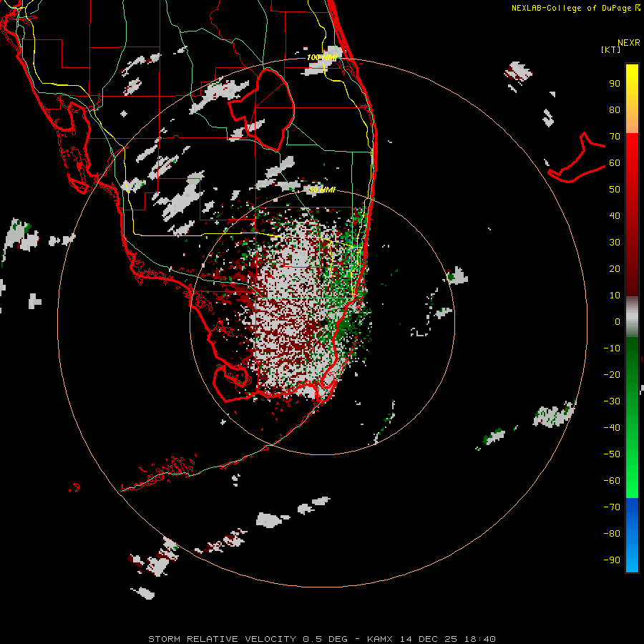Click the 100 NMI range ring label
The height and width of the screenshot is (644, 644).
click(322, 57)
